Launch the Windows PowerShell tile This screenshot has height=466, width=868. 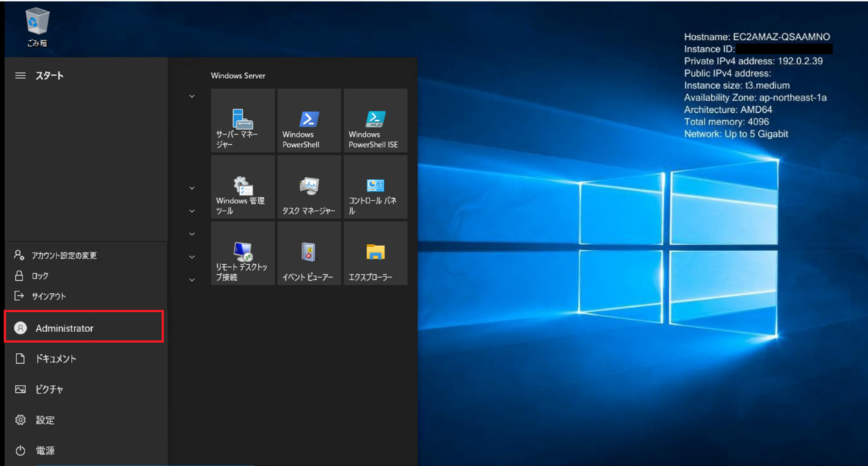pyautogui.click(x=309, y=120)
